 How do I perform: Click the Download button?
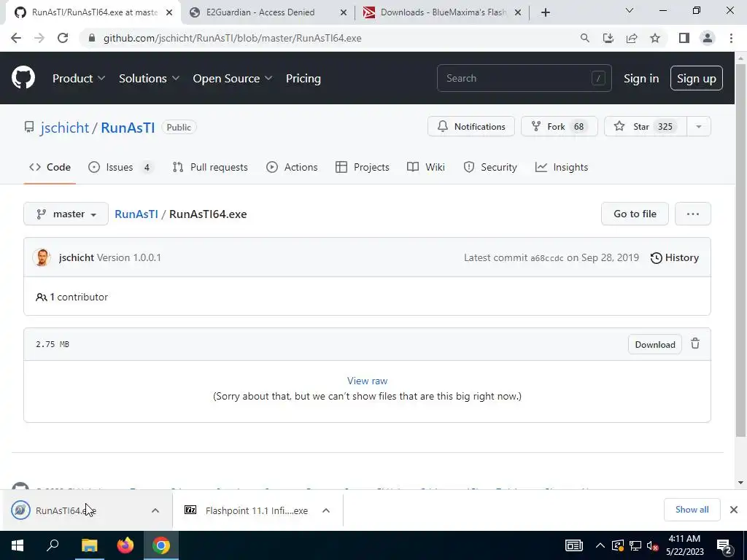click(654, 344)
